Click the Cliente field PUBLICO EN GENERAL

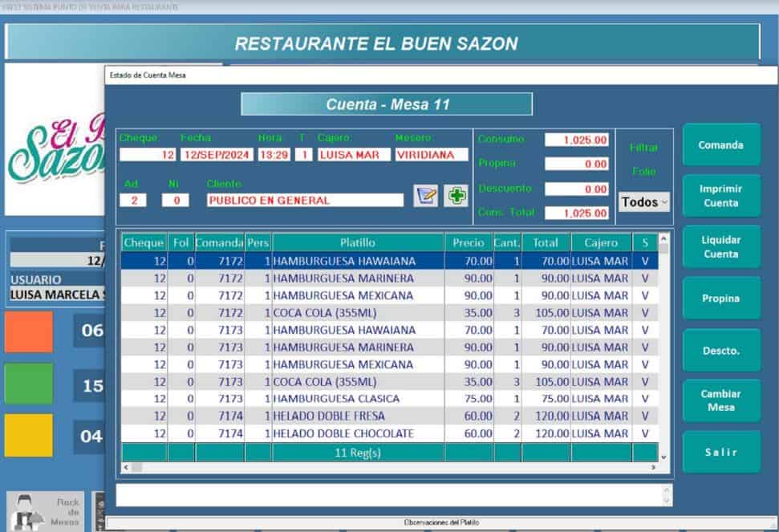tap(305, 201)
